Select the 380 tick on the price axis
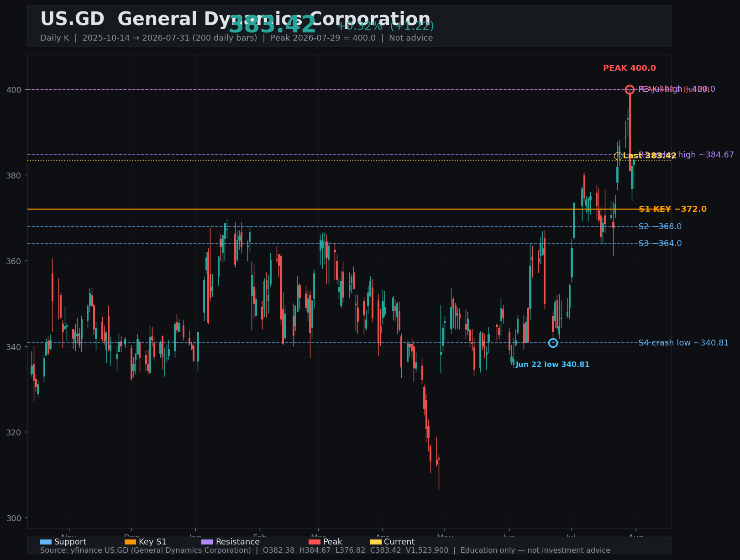The height and width of the screenshot is (560, 740). click(x=14, y=175)
